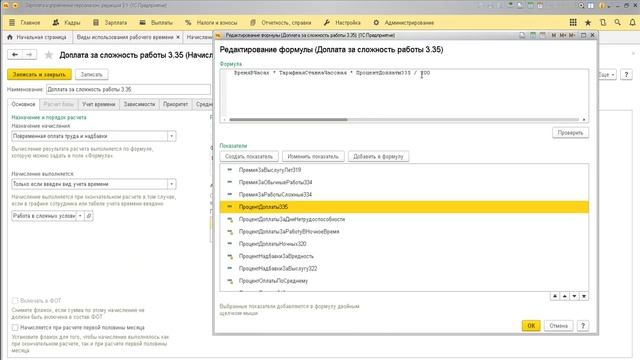Image resolution: width=640 pixels, height=360 pixels.
Task: Open the notifications bell icon
Action: pos(632,22)
